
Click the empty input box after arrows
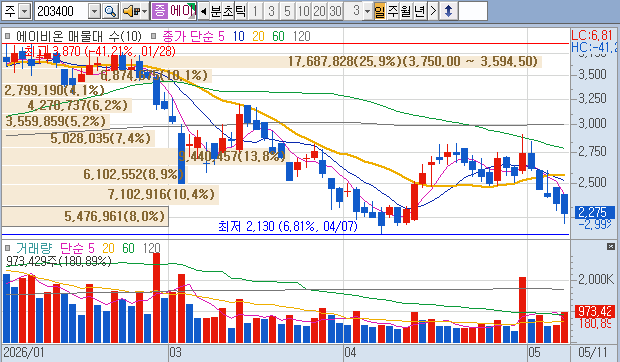[473, 11]
